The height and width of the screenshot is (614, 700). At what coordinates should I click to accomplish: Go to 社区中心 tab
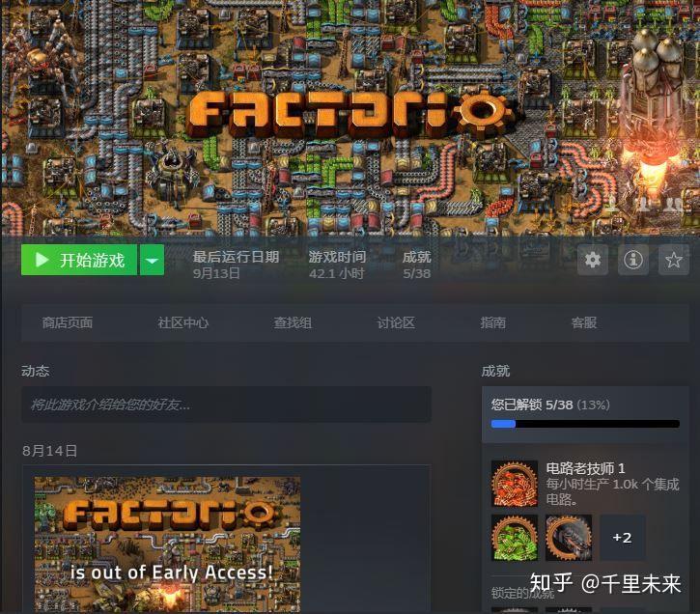click(x=183, y=322)
